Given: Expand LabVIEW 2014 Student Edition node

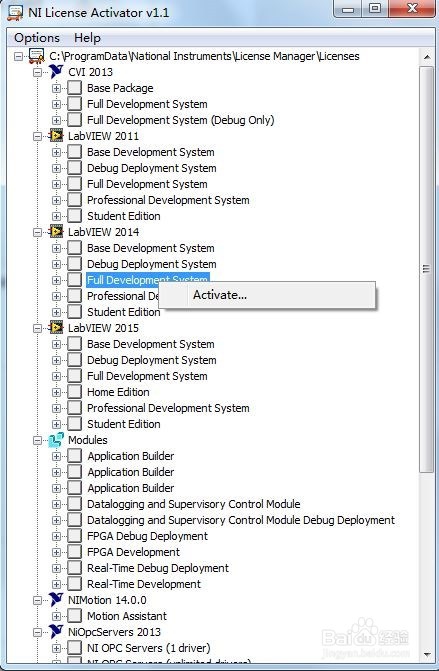Looking at the screenshot, I should [56, 312].
